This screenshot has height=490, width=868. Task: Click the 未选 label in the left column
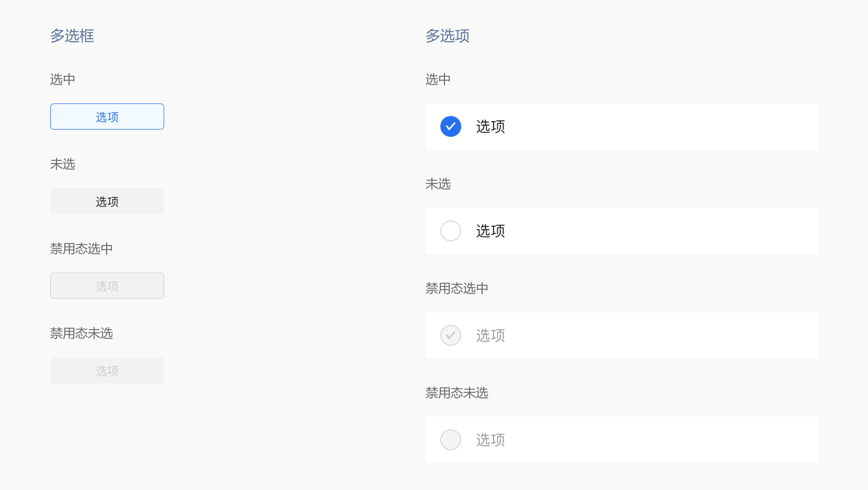(x=62, y=164)
